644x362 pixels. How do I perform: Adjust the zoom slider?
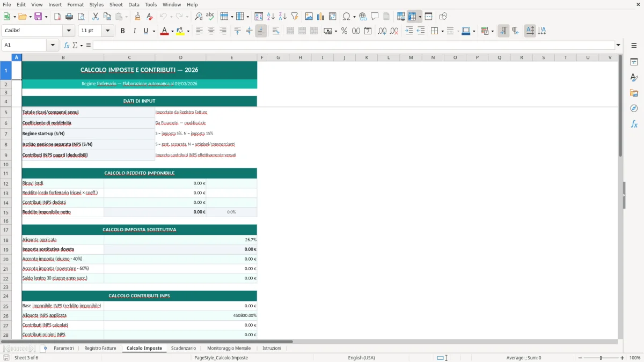tap(601, 358)
